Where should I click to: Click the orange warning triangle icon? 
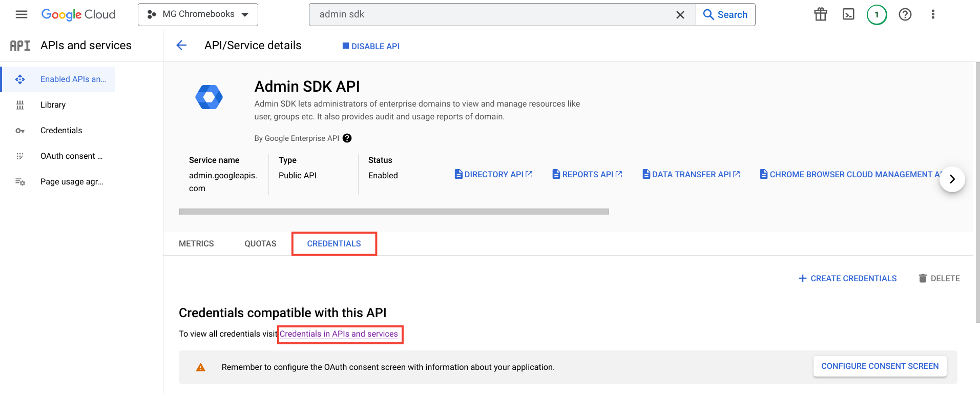coord(201,367)
